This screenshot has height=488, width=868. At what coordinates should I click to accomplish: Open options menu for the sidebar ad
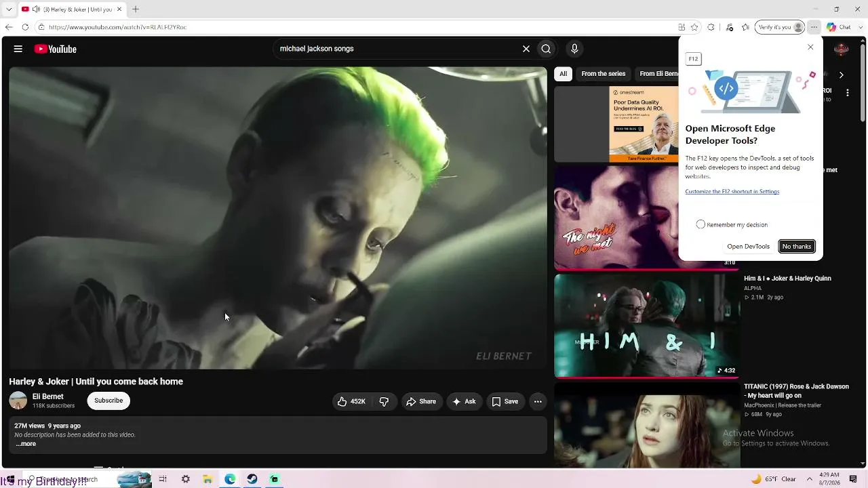coord(847,93)
